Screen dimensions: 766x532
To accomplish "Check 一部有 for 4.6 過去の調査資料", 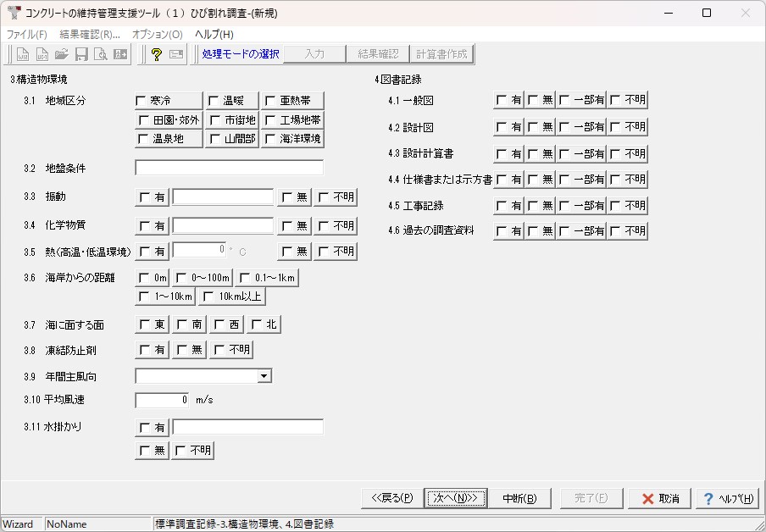I will pyautogui.click(x=563, y=231).
